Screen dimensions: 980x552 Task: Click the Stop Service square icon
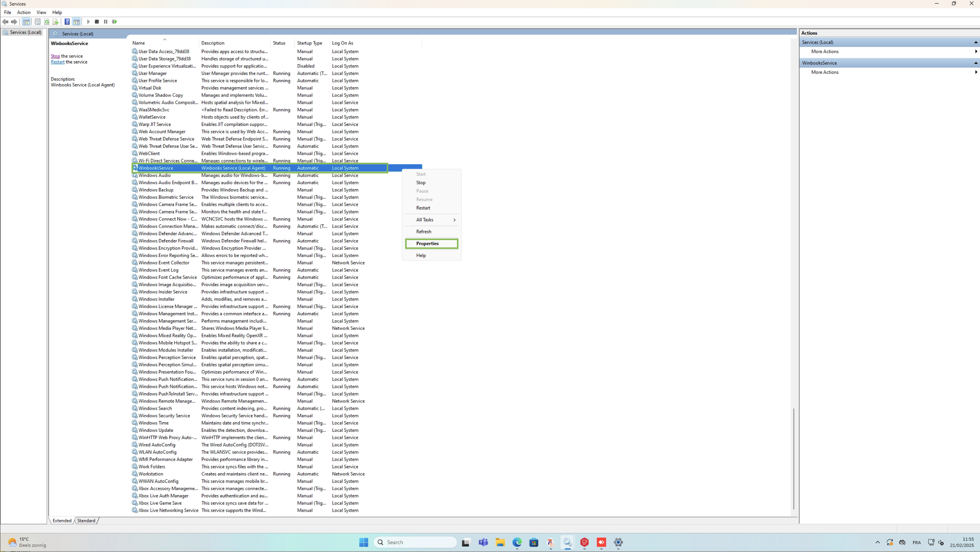point(97,22)
